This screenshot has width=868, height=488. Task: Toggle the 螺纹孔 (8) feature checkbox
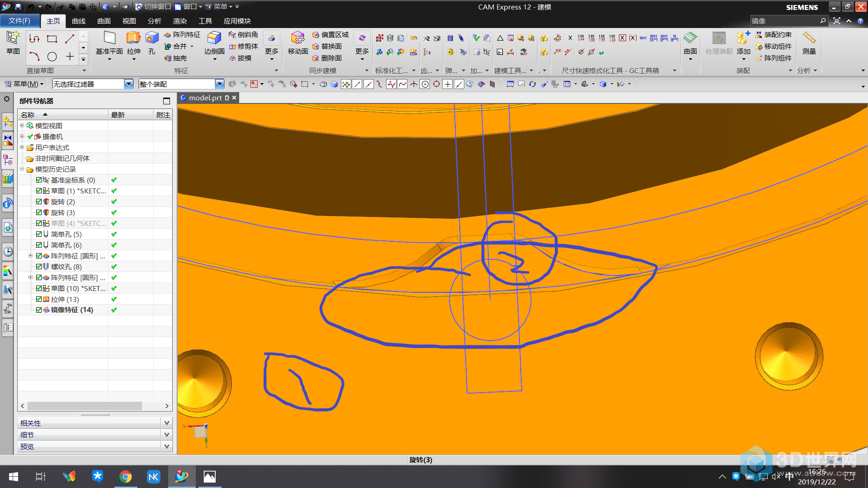[x=39, y=267]
